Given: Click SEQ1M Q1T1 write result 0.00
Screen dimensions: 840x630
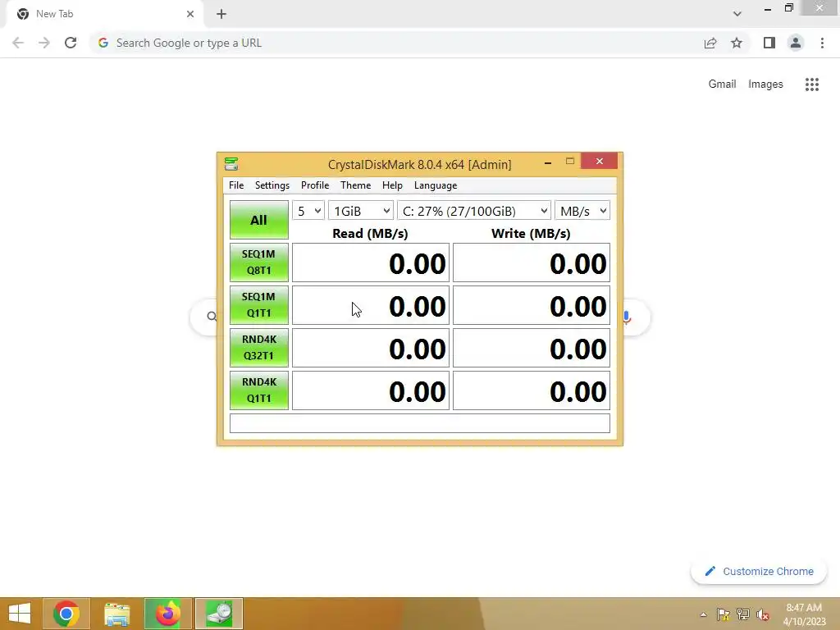Looking at the screenshot, I should (532, 305).
